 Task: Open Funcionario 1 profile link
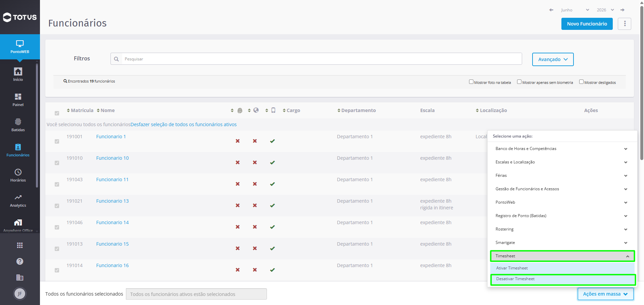(x=111, y=137)
